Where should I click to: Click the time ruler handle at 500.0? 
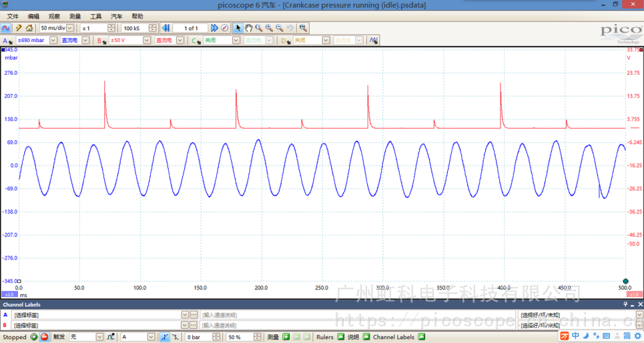625,282
